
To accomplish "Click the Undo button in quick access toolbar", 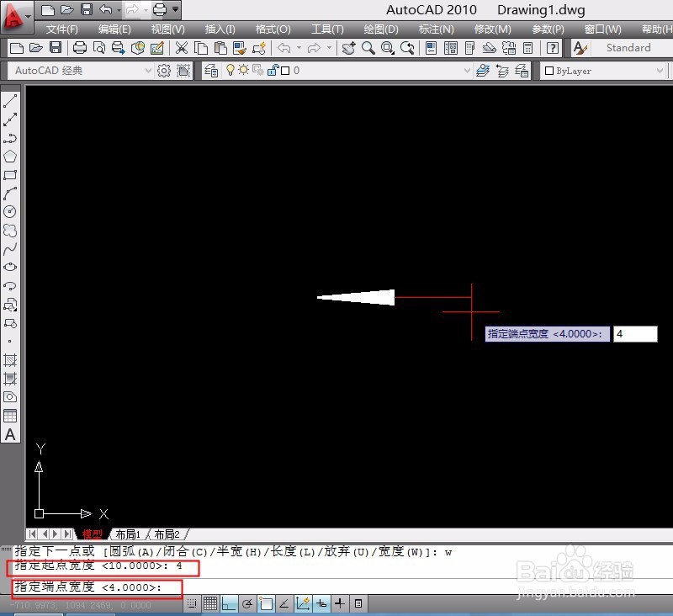I will pyautogui.click(x=106, y=9).
